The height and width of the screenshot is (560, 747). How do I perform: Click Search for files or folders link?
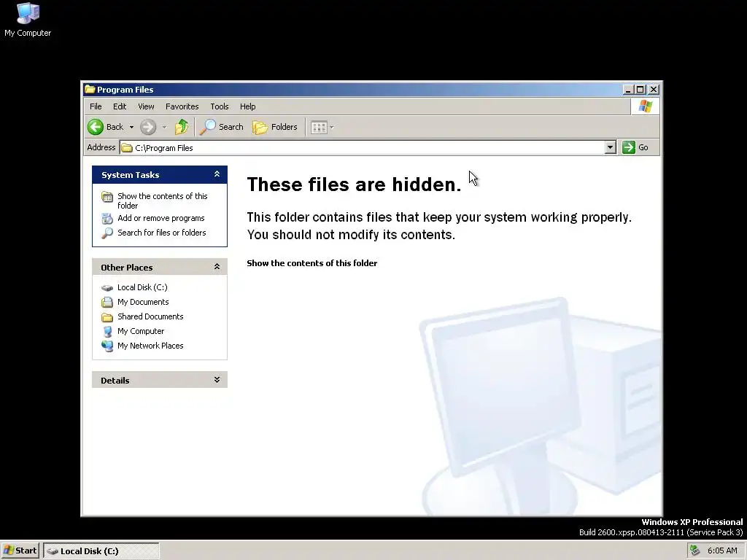[161, 233]
